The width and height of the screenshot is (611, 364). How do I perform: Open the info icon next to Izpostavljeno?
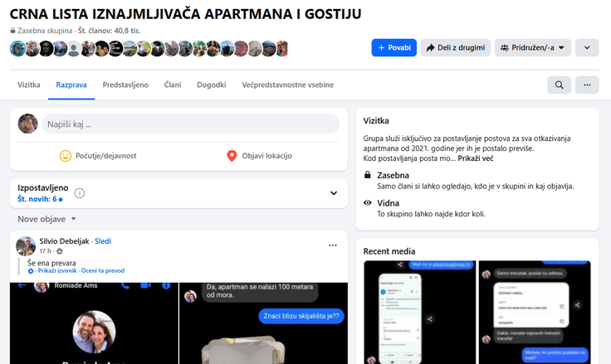click(x=80, y=193)
